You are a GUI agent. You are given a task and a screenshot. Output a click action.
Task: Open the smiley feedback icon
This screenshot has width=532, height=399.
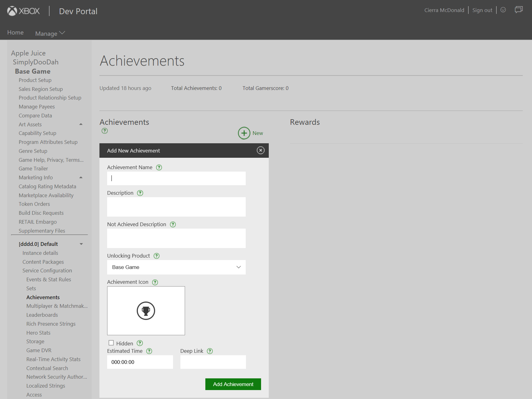(x=503, y=10)
